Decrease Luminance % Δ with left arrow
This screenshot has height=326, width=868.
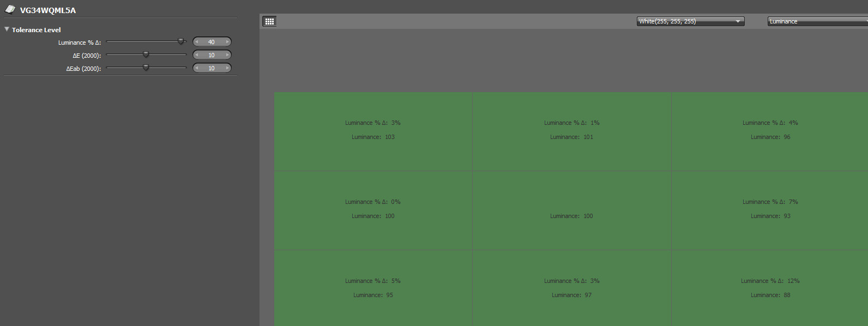[197, 42]
